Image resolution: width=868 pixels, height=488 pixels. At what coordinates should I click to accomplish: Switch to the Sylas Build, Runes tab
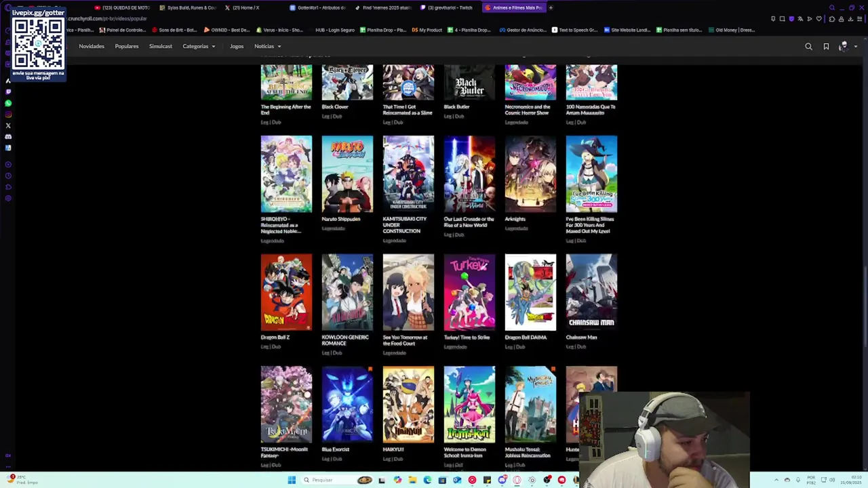(189, 7)
